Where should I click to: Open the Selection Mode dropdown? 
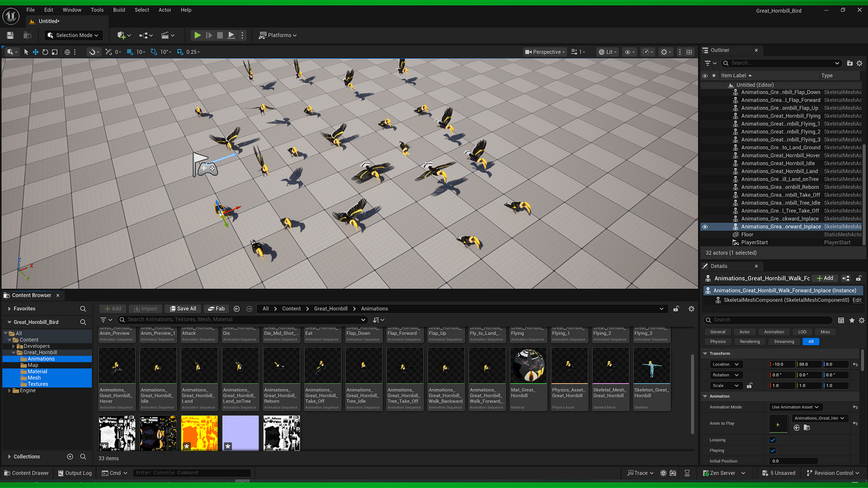click(73, 35)
